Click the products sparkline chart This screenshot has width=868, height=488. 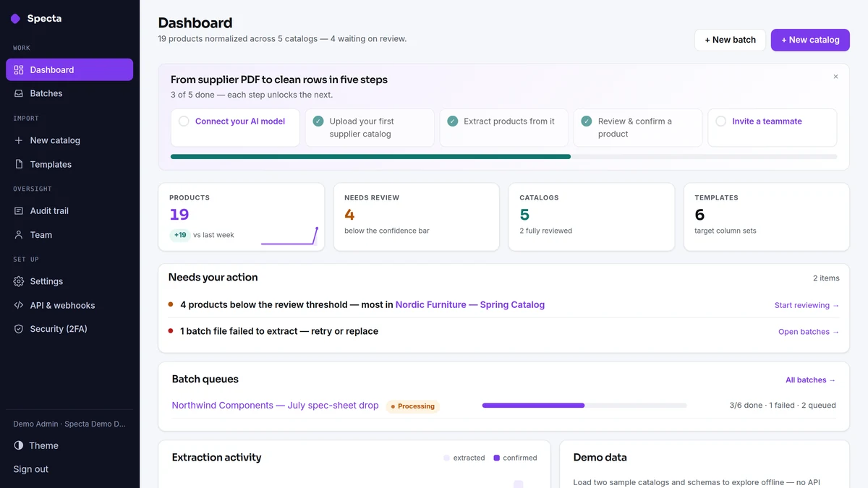[289, 236]
